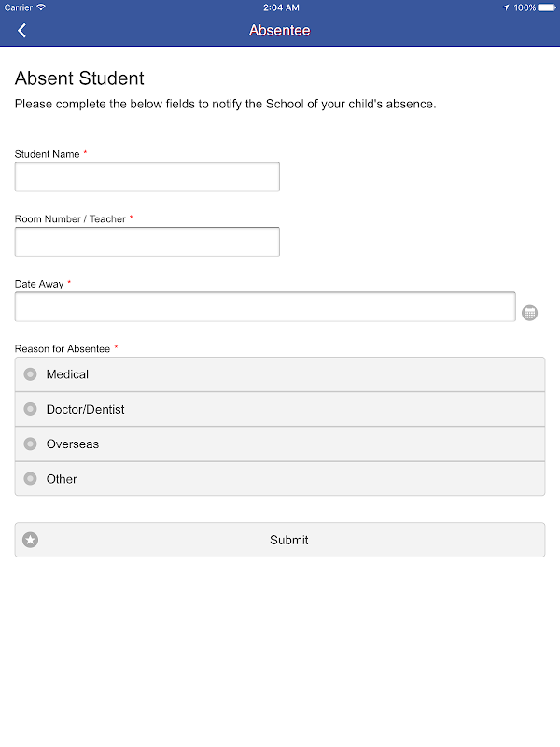Viewport: 560px width, 747px height.
Task: Tap the Wi-Fi status icon
Action: pyautogui.click(x=41, y=7)
